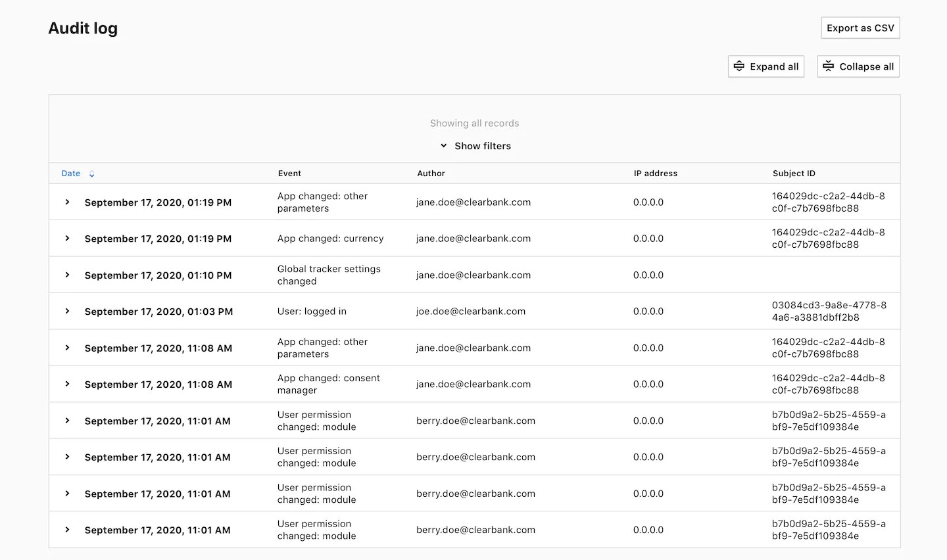
Task: Click the IP address column header
Action: click(655, 174)
